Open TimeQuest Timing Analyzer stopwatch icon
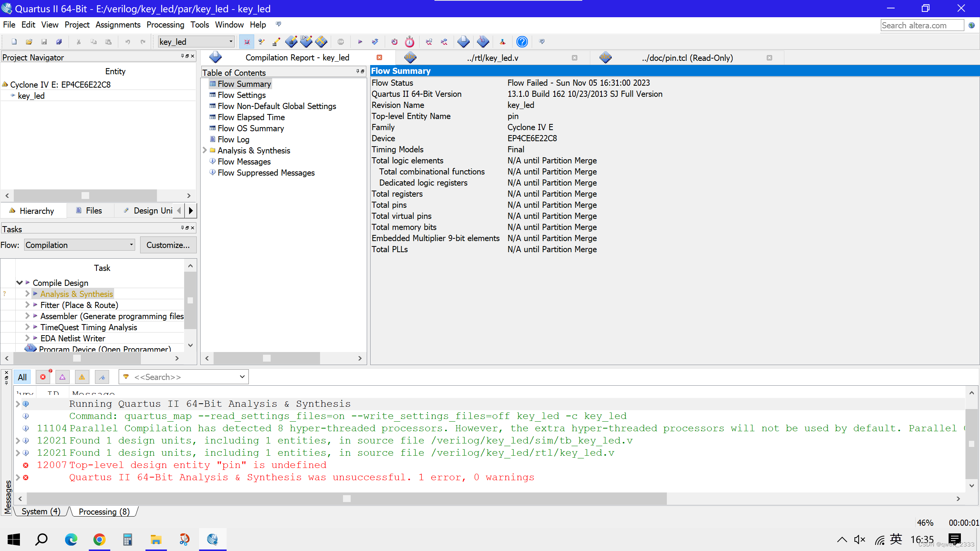This screenshot has width=980, height=551. tap(410, 42)
